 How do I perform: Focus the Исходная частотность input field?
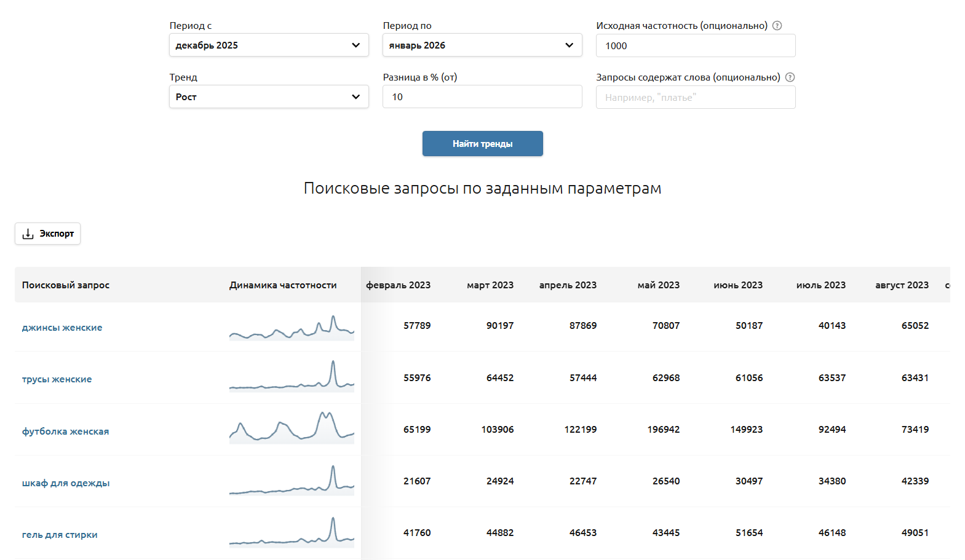tap(695, 46)
